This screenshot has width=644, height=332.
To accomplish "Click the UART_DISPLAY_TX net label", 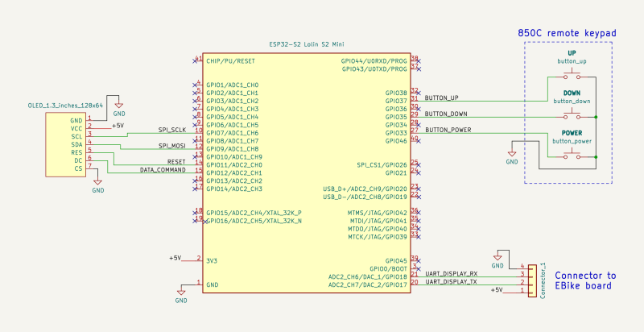I will pyautogui.click(x=451, y=282).
